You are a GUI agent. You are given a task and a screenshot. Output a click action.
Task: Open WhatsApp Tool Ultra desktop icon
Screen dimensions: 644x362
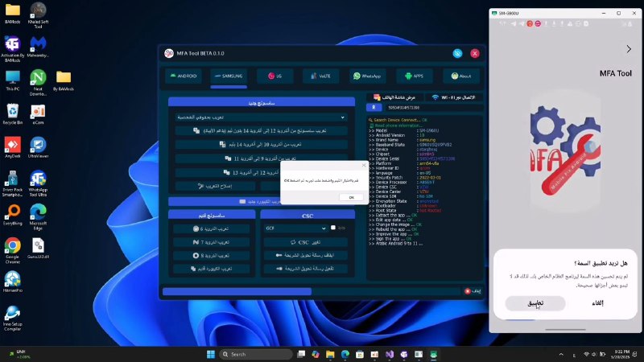click(x=38, y=183)
